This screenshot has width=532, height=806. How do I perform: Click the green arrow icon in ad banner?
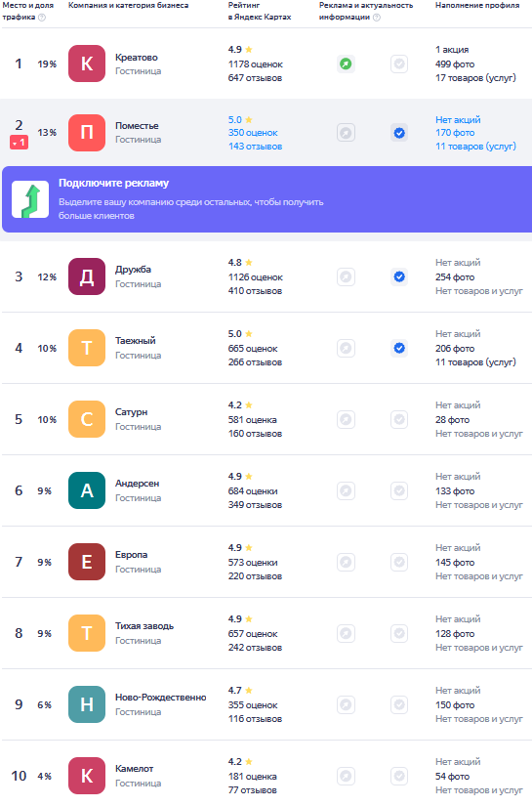pos(30,199)
